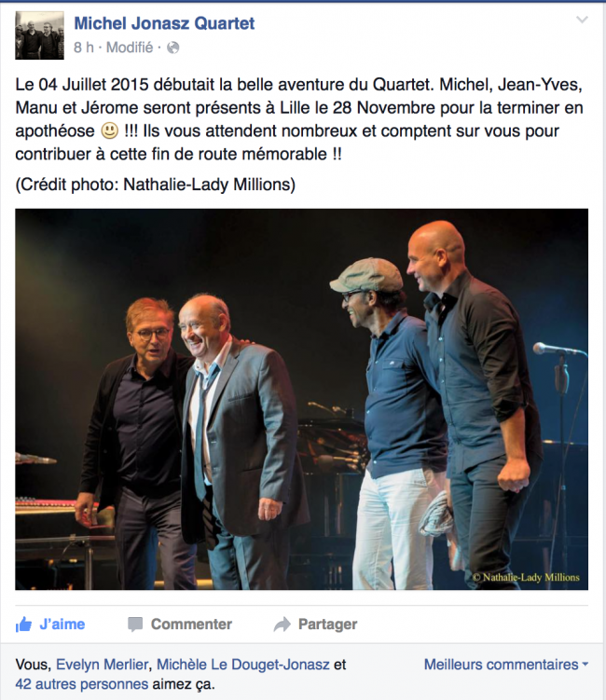Open Michèle Le Douget-Jonasz profile link
Image resolution: width=606 pixels, height=700 pixels.
tap(243, 665)
